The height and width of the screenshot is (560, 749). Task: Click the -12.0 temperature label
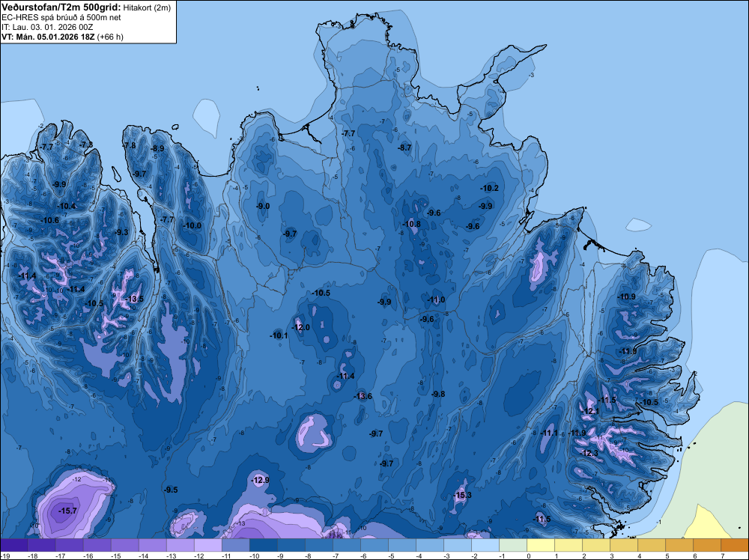pyautogui.click(x=300, y=327)
